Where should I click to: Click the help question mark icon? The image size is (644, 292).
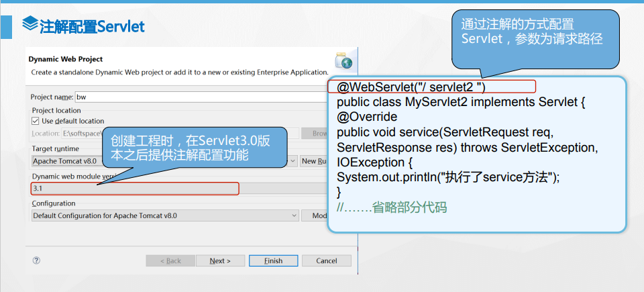(36, 260)
